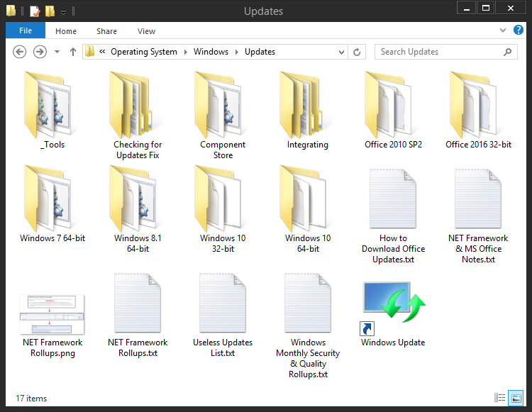Viewport: 532px width, 412px height.
Task: Select the Useless Updates List.txt file
Action: (223, 316)
